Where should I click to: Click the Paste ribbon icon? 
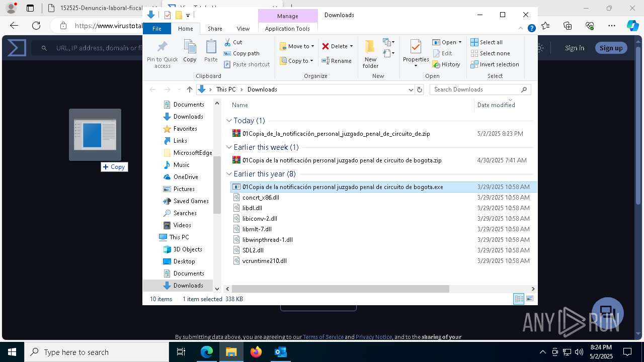point(211,47)
